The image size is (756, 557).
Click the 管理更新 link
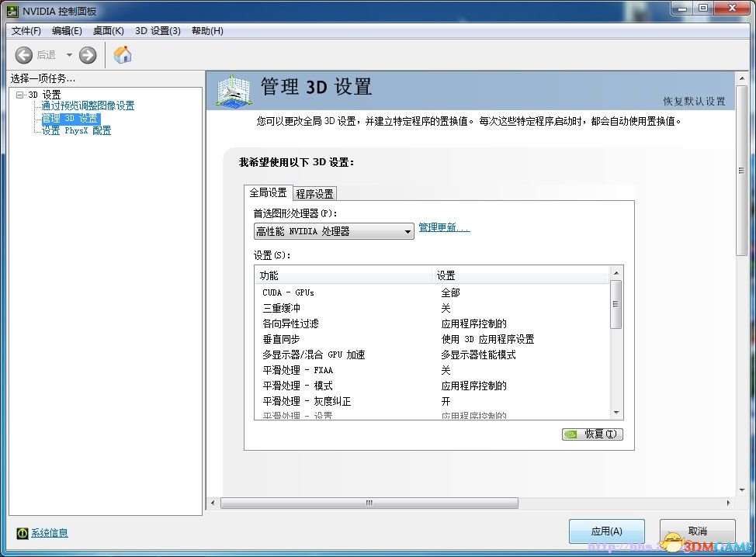[444, 227]
